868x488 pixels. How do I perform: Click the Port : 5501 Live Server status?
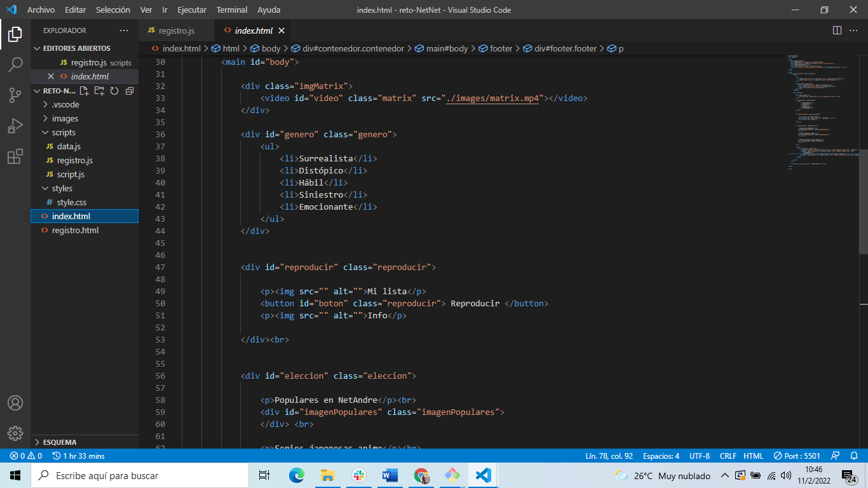[x=797, y=456]
